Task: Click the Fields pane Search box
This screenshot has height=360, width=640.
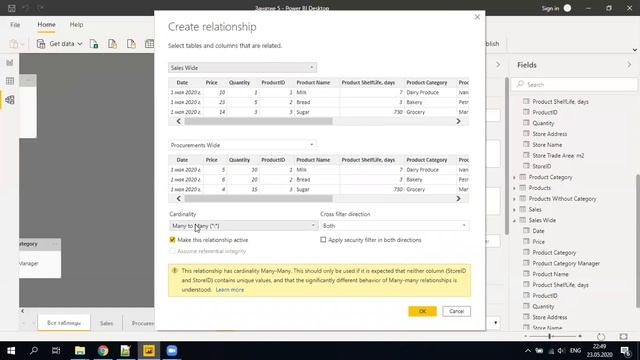Action: click(x=574, y=84)
